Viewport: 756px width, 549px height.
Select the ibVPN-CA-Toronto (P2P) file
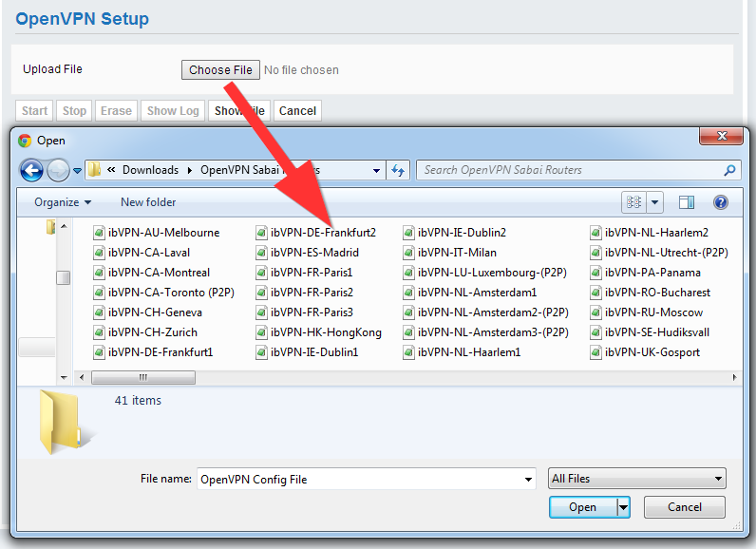pos(164,293)
